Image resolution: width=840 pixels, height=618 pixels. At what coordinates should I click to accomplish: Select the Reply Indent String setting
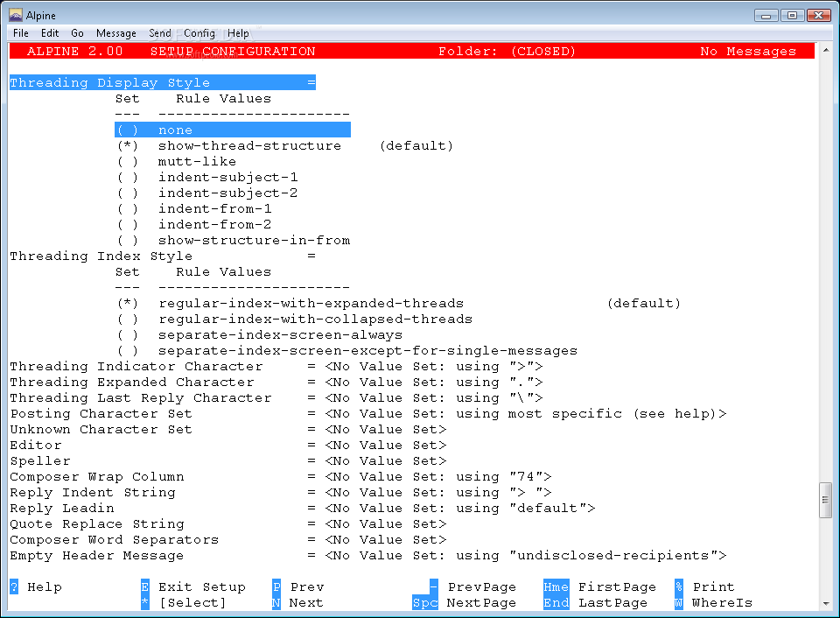click(281, 493)
